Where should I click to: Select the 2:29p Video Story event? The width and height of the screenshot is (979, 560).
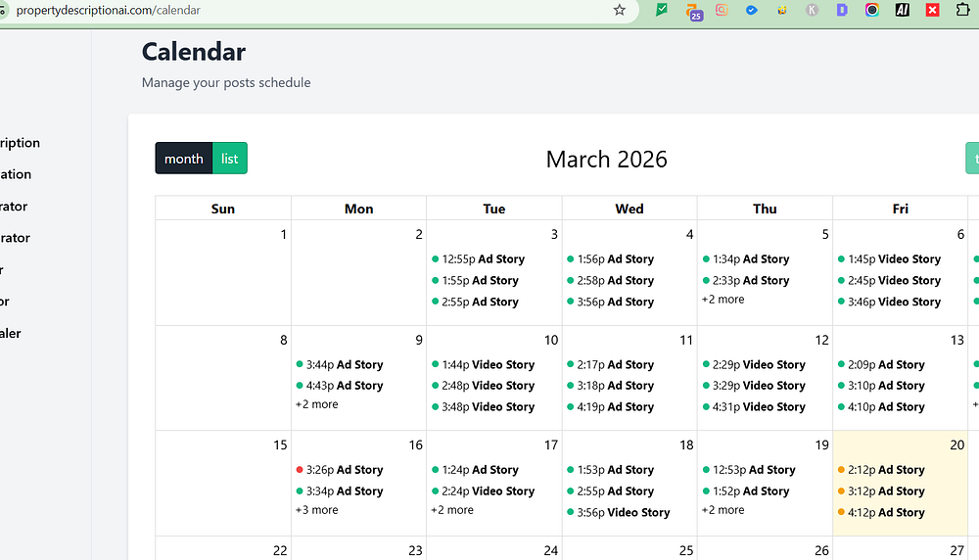coord(754,364)
